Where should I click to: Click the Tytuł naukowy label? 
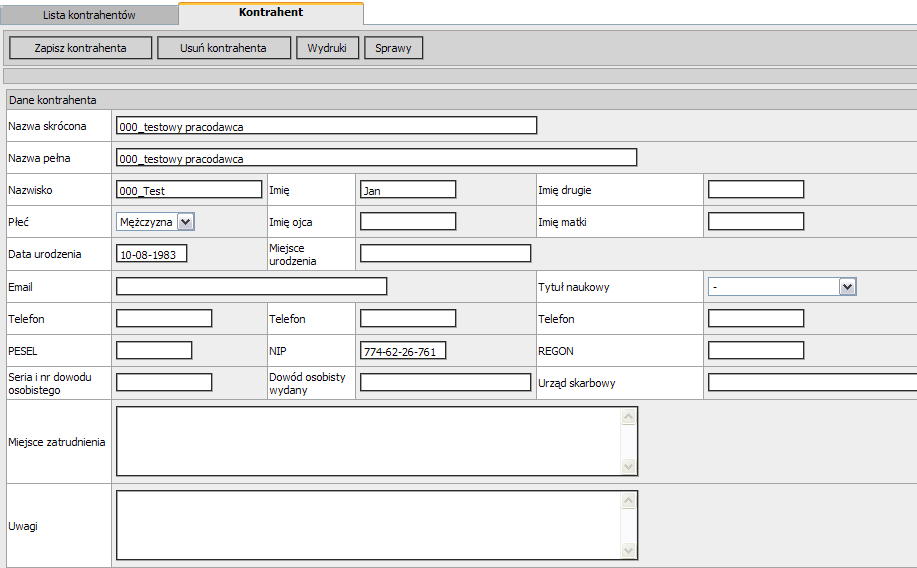574,287
